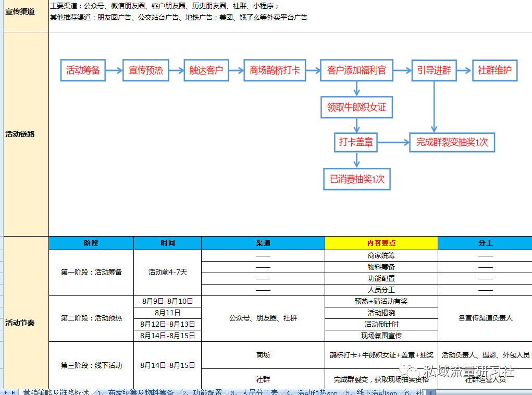Image resolution: width=532 pixels, height=395 pixels.
Task: Select the 鹊桥打卡+牛郎织女证+盖章+抽奖 cell
Action: (x=381, y=355)
